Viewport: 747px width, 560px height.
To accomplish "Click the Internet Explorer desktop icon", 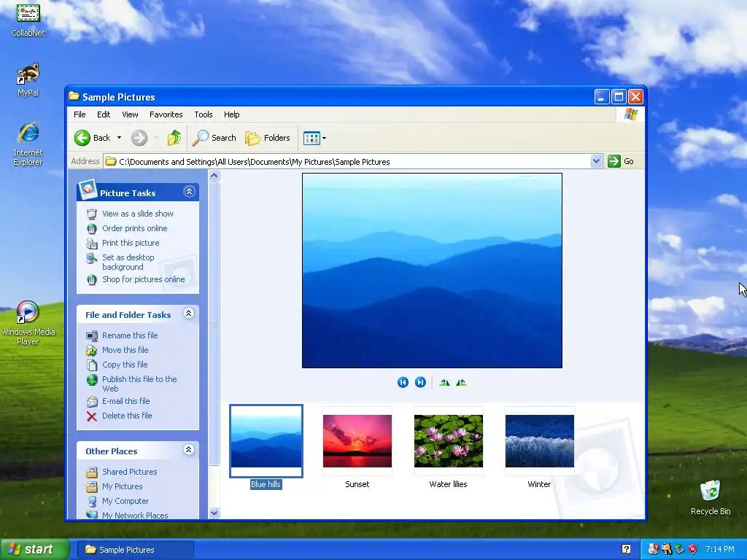I will 28,144.
